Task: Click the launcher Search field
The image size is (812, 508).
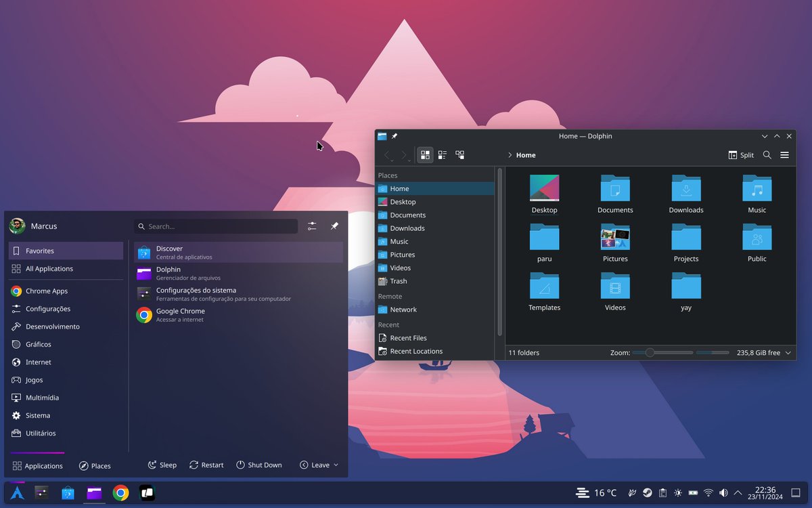Action: pos(216,226)
